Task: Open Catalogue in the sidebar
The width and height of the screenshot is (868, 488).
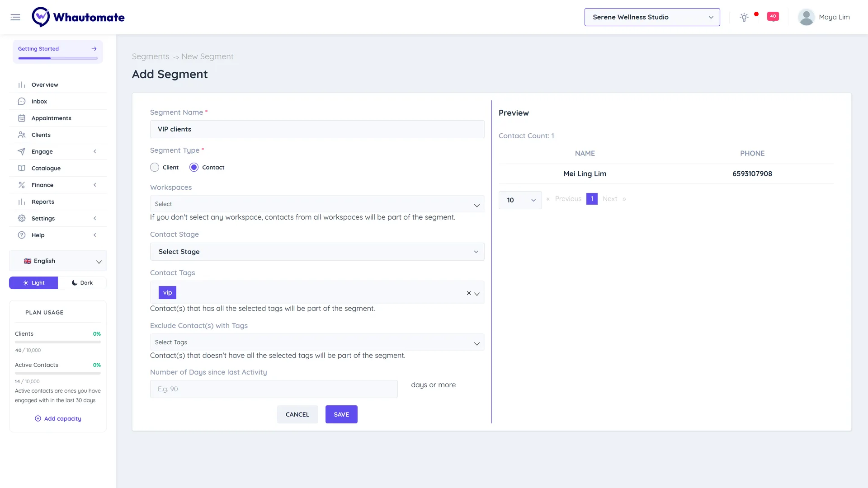Action: coord(58,168)
